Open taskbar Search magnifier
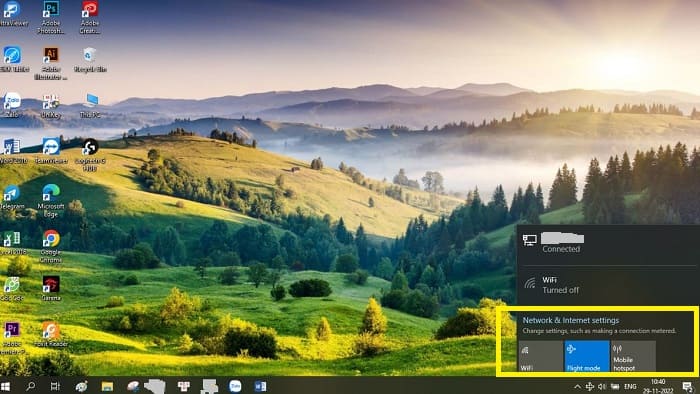Viewport: 700px width, 394px height. 30,386
